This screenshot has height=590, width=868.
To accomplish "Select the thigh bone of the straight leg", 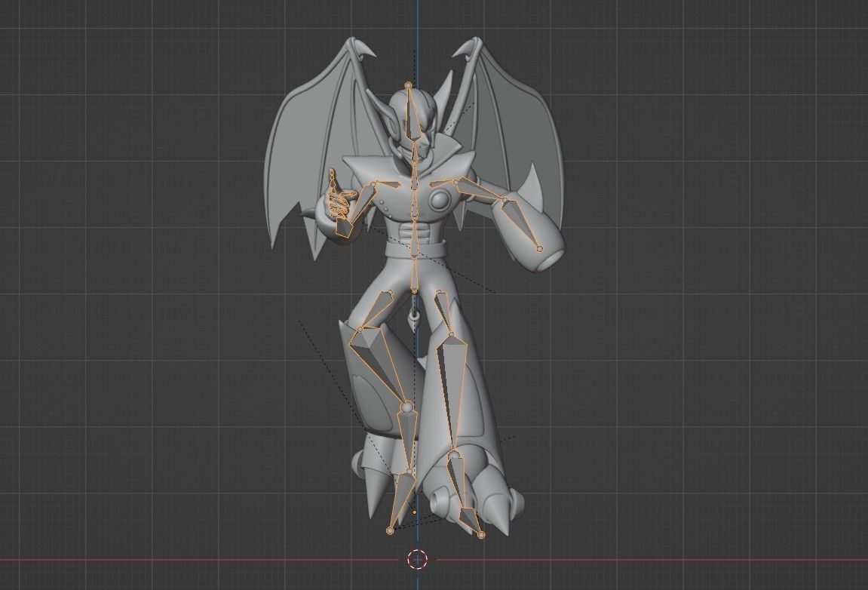I will [x=444, y=312].
